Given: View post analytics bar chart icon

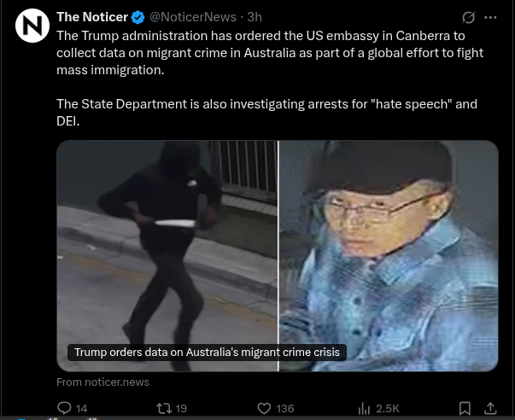Looking at the screenshot, I should point(364,408).
